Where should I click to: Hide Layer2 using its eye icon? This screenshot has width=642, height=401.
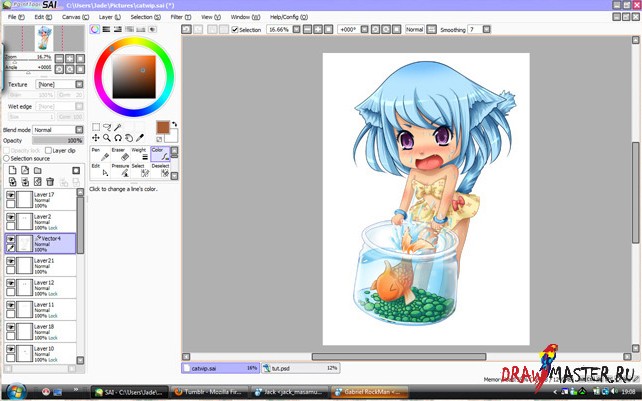(11, 217)
